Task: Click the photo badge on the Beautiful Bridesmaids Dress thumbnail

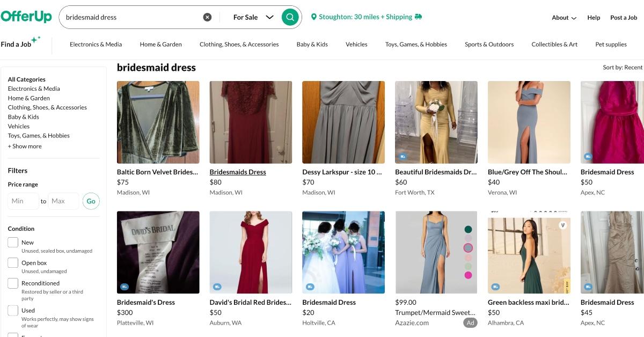Action: click(x=402, y=157)
